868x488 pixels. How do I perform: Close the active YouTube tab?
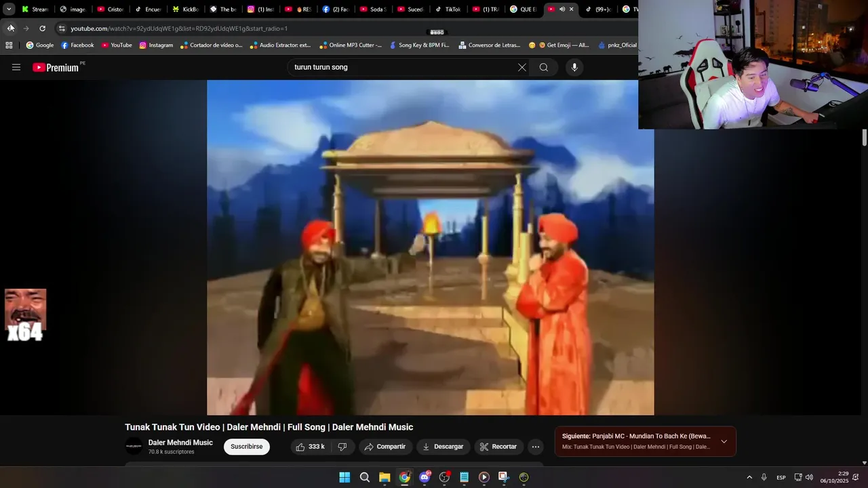(571, 9)
